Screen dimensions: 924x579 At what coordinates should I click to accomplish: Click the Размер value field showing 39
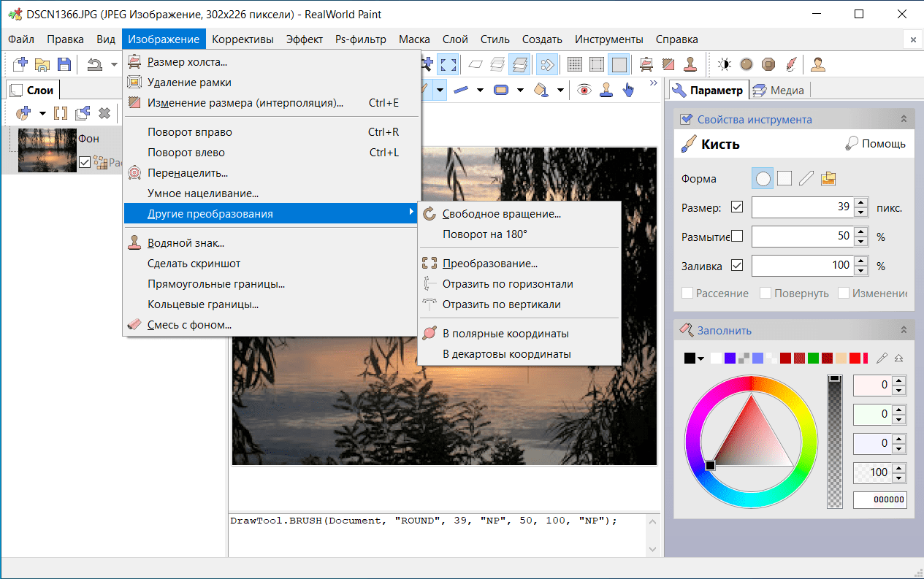coord(803,207)
